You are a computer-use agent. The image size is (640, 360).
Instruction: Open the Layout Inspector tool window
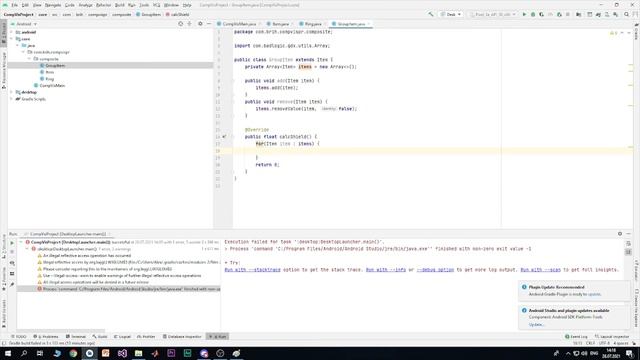point(612,337)
